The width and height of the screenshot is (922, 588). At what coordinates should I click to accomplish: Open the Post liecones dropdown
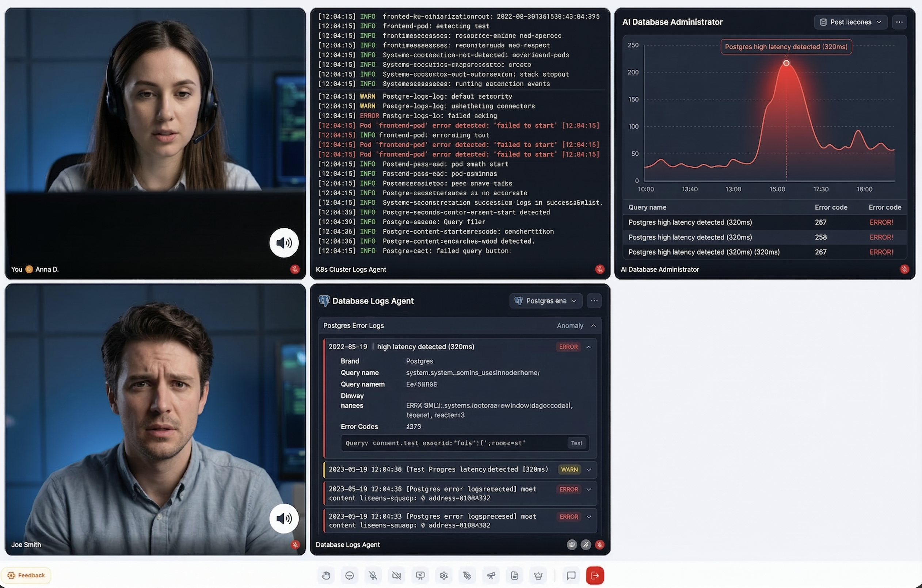pyautogui.click(x=850, y=22)
